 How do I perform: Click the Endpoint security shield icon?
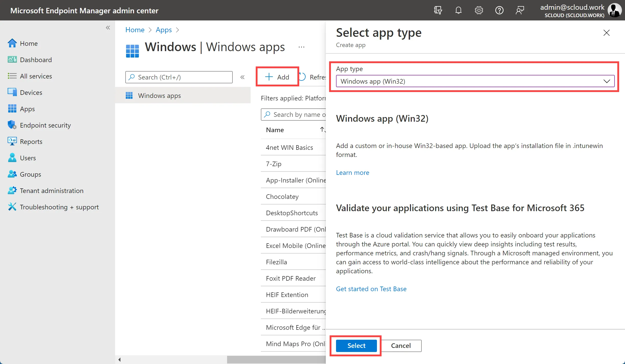12,125
